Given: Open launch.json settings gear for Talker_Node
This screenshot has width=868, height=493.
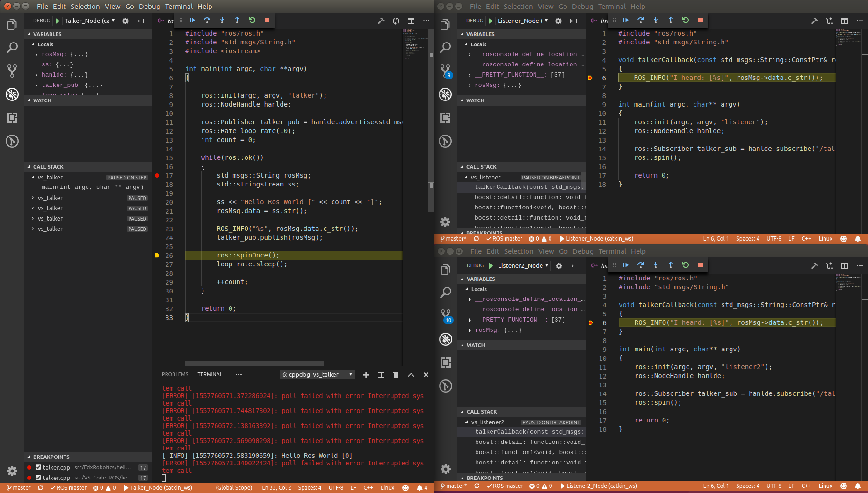Looking at the screenshot, I should click(125, 21).
